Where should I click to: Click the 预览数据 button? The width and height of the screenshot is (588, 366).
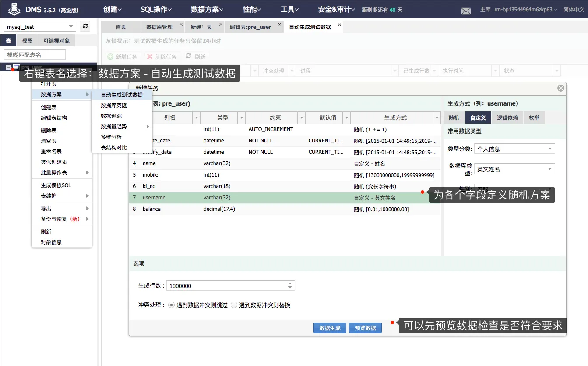pos(365,328)
